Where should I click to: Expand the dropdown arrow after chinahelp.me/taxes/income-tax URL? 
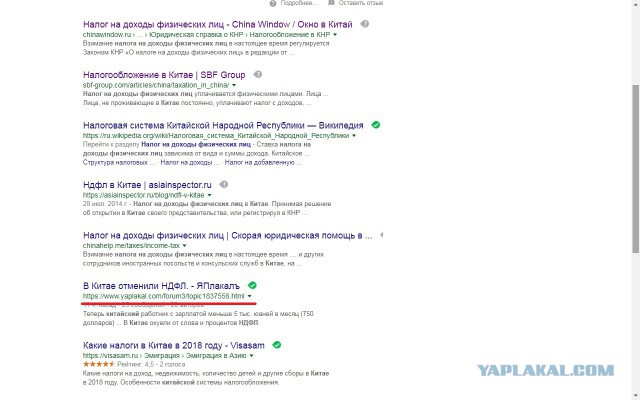(184, 246)
